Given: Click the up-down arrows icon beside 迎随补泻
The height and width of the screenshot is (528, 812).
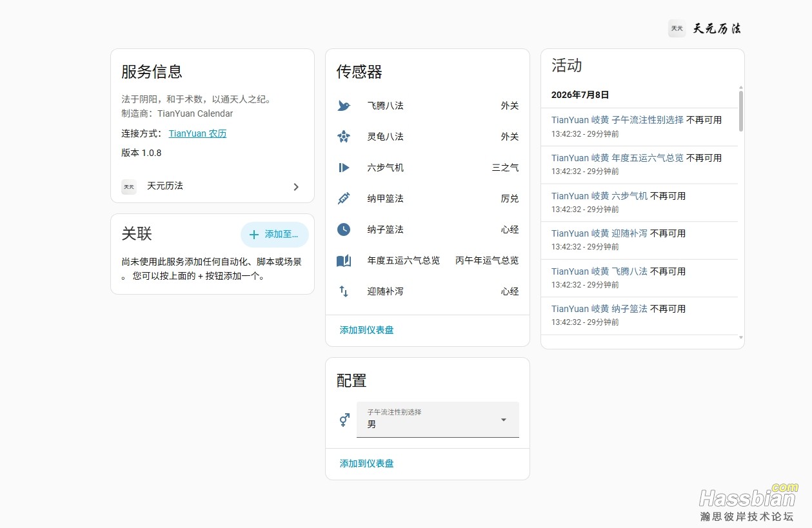Looking at the screenshot, I should (x=344, y=291).
